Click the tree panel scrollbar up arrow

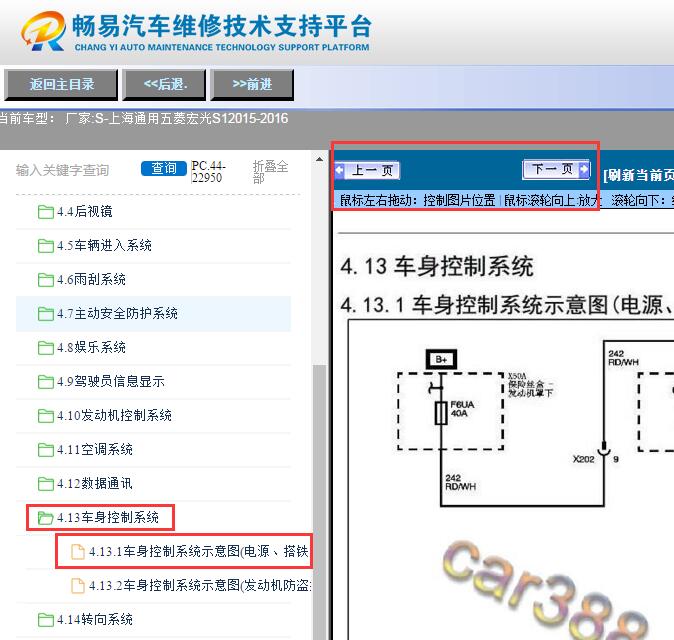click(319, 159)
